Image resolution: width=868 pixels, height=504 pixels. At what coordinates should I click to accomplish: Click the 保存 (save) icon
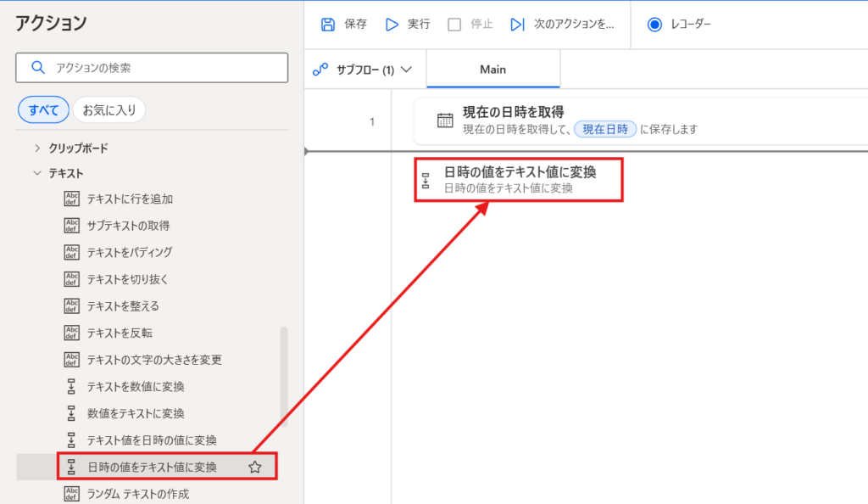click(329, 25)
